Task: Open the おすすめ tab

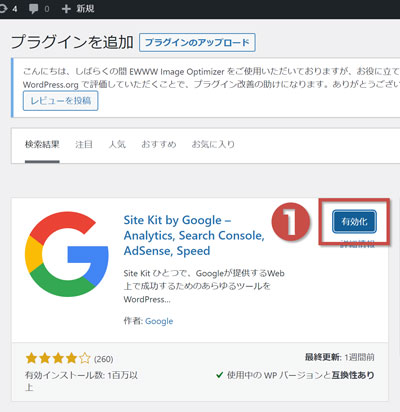Action: point(159,144)
